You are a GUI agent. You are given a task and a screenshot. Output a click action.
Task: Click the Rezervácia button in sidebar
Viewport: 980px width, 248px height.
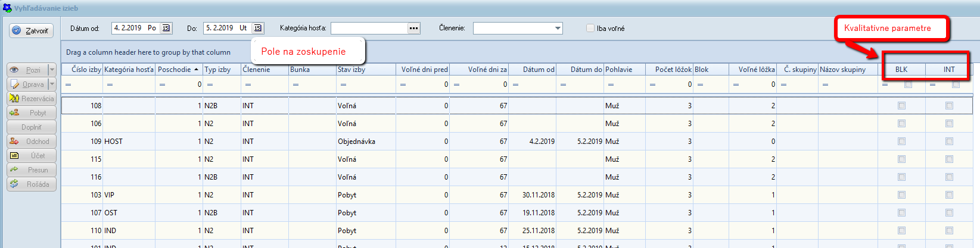32,99
